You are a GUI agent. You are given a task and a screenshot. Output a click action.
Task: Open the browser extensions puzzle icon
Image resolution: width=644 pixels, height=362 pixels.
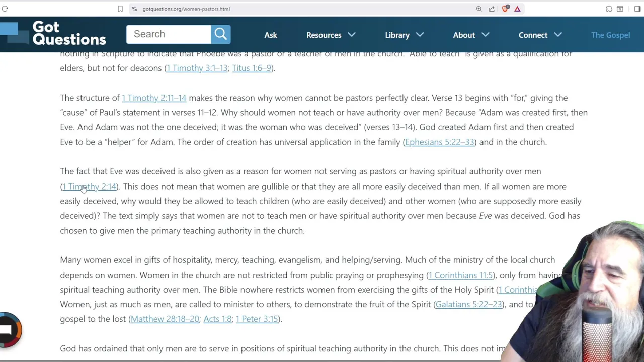pos(609,9)
